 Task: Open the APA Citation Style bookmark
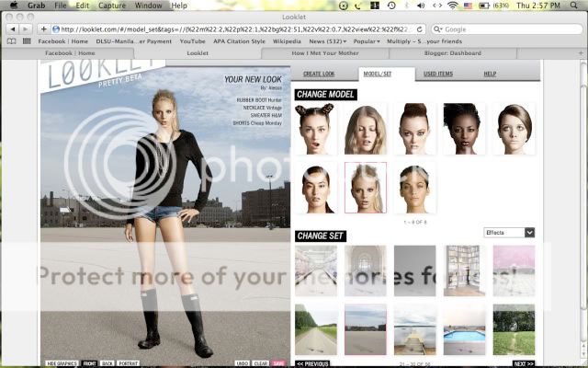tap(239, 41)
